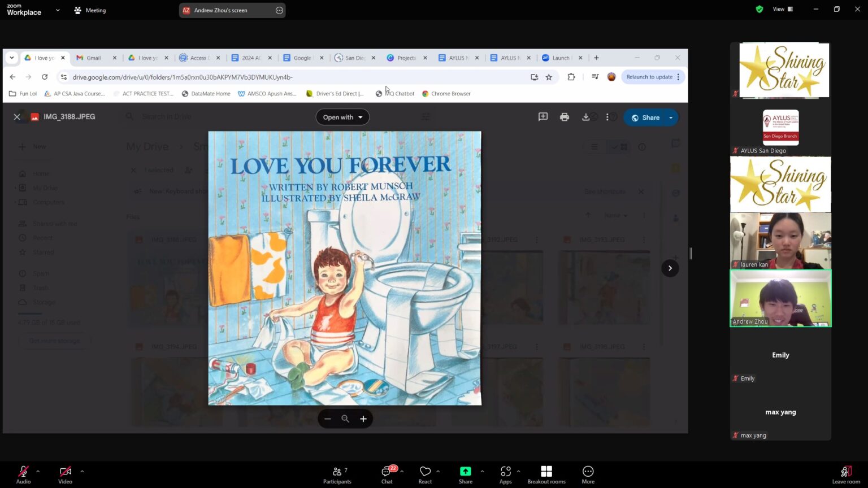The width and height of the screenshot is (868, 488).
Task: Expand Zoom audio options arrow
Action: click(38, 471)
